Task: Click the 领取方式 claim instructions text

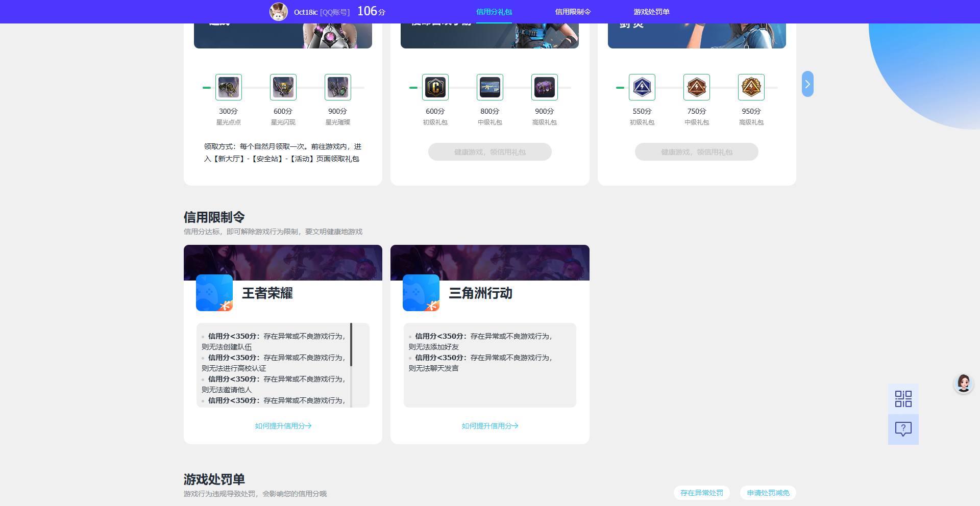Action: (283, 153)
